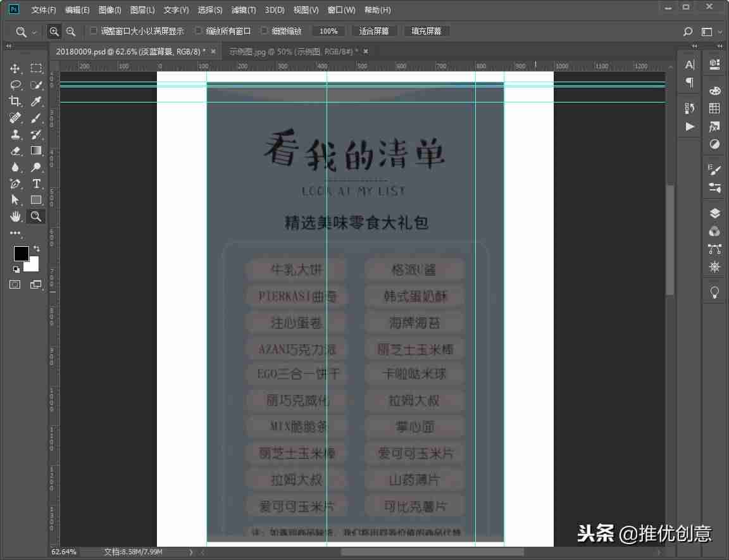The width and height of the screenshot is (729, 560).
Task: Select the Rectangular Marquee tool
Action: click(x=36, y=68)
